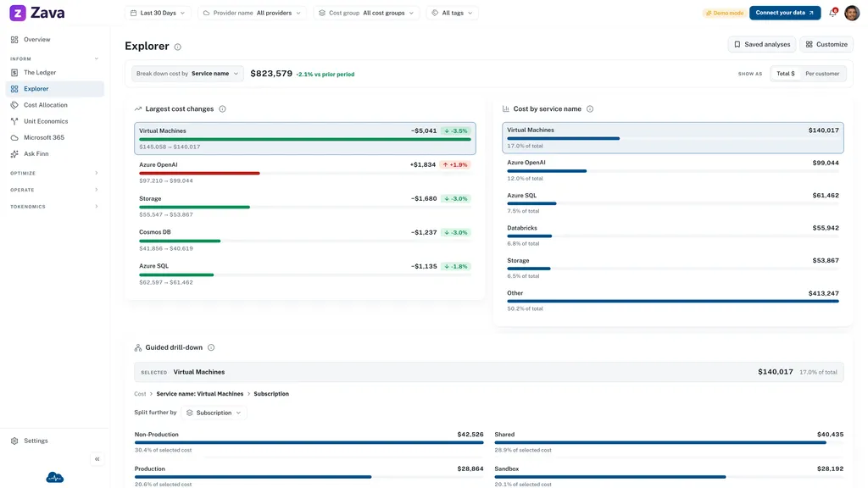Image resolution: width=868 pixels, height=488 pixels.
Task: Click the -3.5% change badge for Virtual Machines
Action: pyautogui.click(x=455, y=131)
